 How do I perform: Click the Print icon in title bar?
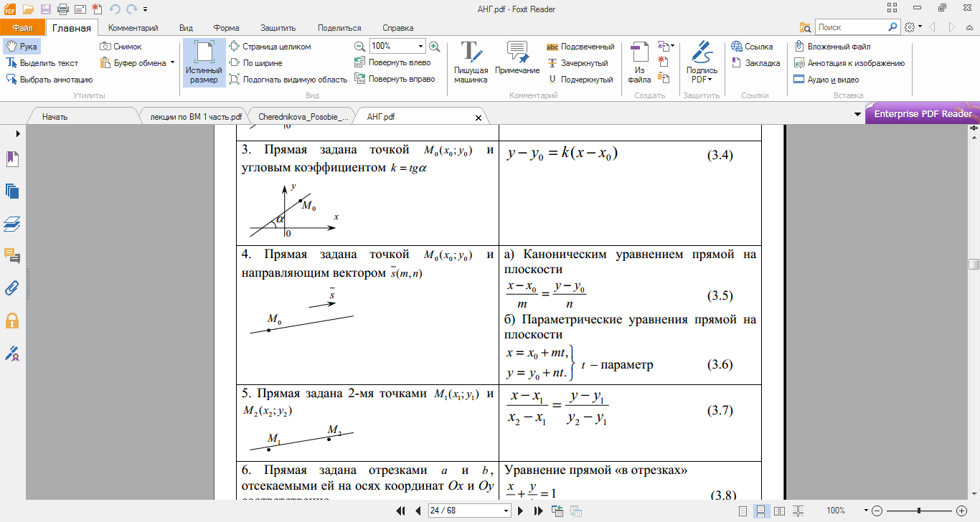tap(62, 9)
